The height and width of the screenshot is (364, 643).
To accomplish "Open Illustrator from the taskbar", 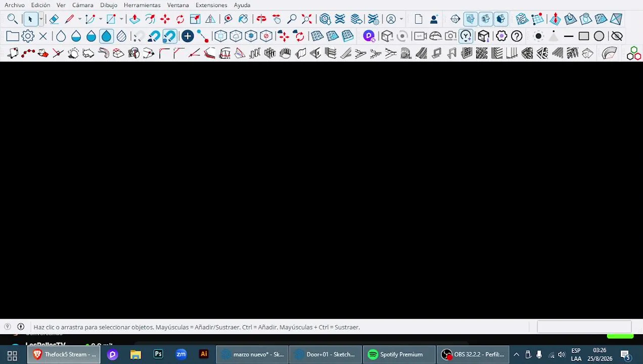I will [x=204, y=354].
